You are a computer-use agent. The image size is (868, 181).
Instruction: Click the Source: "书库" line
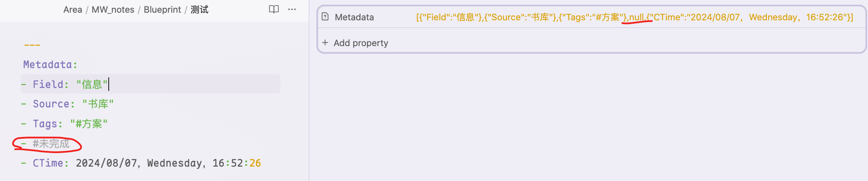click(x=68, y=104)
